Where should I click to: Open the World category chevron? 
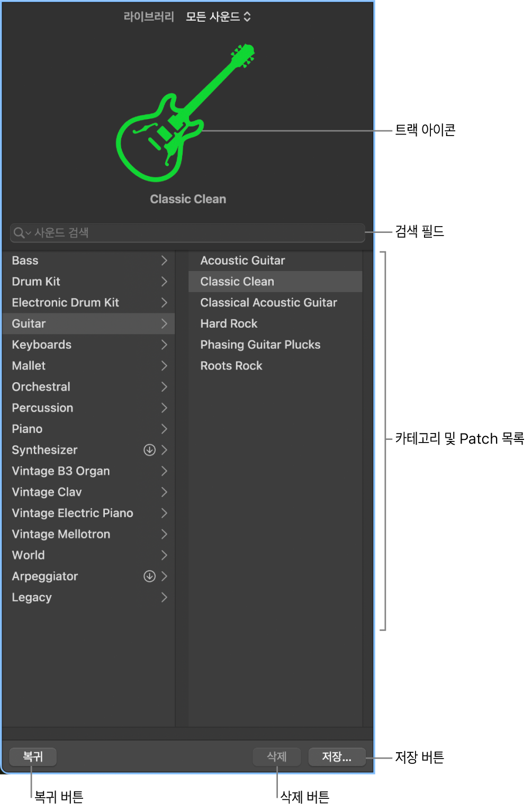pyautogui.click(x=164, y=555)
